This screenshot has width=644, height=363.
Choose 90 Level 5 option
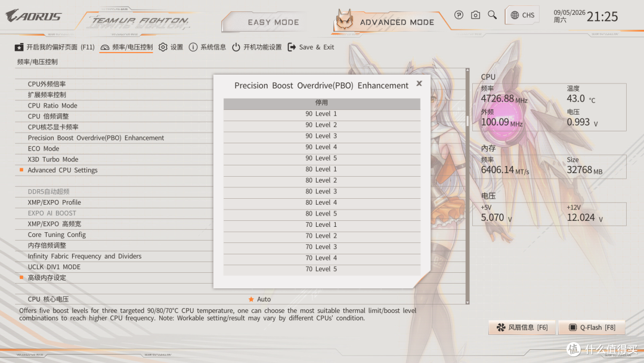tap(321, 158)
